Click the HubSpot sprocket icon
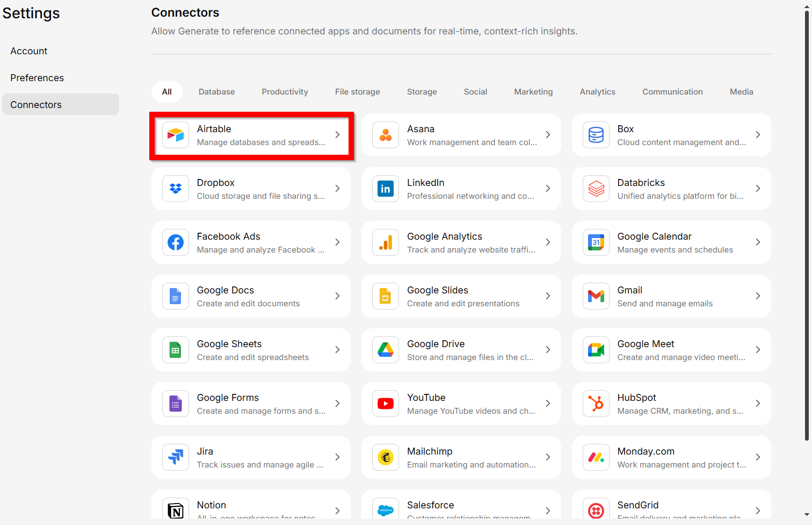Image resolution: width=812 pixels, height=525 pixels. tap(596, 404)
